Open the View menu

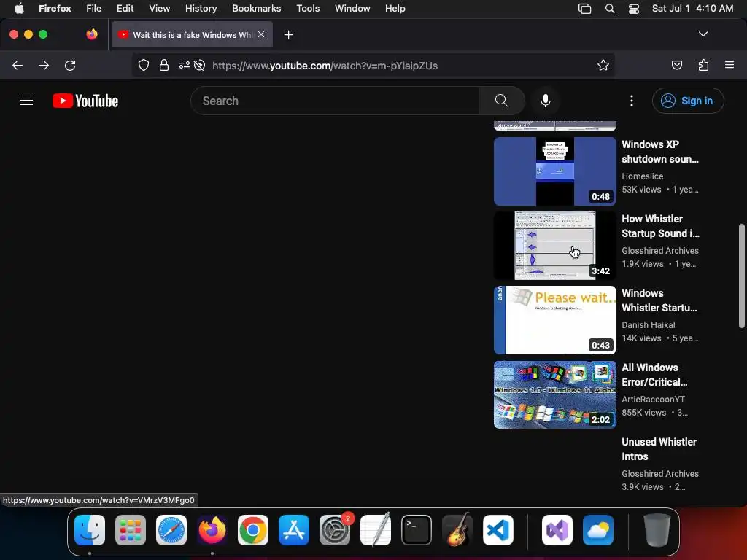click(159, 9)
